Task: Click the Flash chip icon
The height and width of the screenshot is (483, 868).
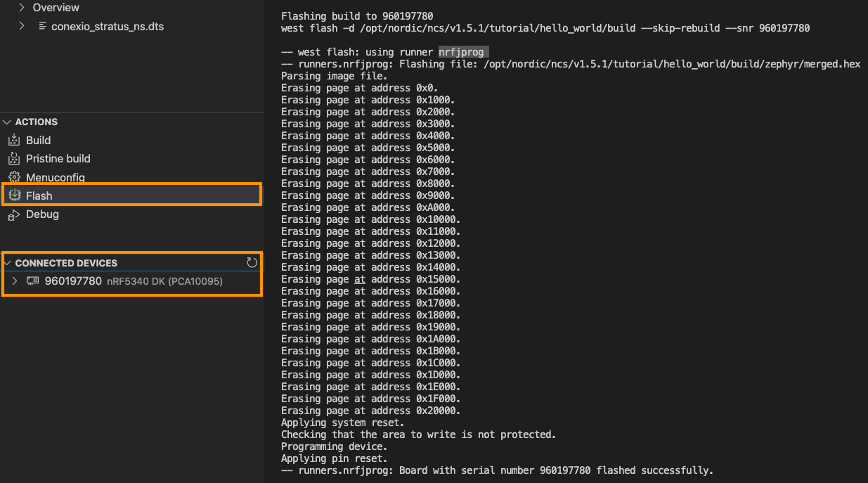Action: tap(13, 195)
